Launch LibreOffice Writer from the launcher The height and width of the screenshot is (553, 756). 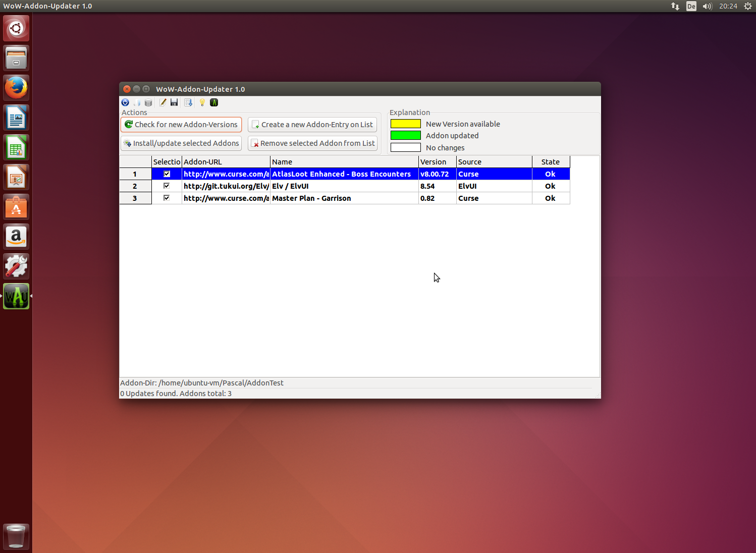click(16, 118)
